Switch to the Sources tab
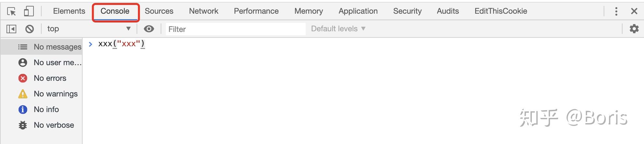644x144 pixels. [x=159, y=11]
